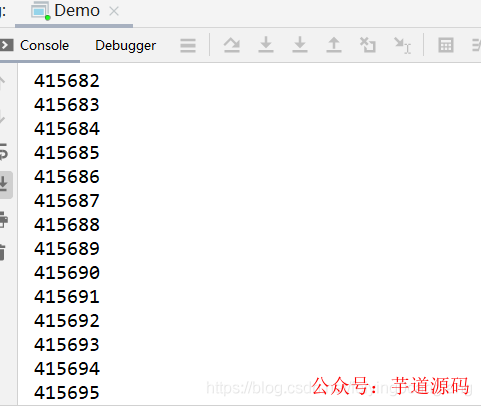Close the Demo session tab

click(114, 11)
